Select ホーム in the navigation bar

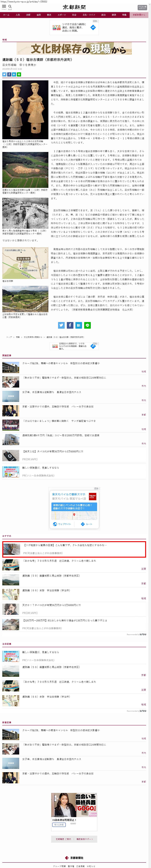[6, 15]
